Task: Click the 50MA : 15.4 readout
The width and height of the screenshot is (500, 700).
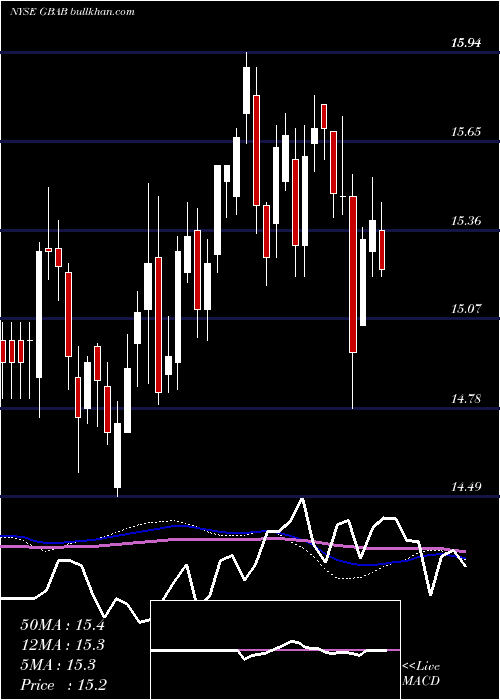Action: pyautogui.click(x=62, y=625)
